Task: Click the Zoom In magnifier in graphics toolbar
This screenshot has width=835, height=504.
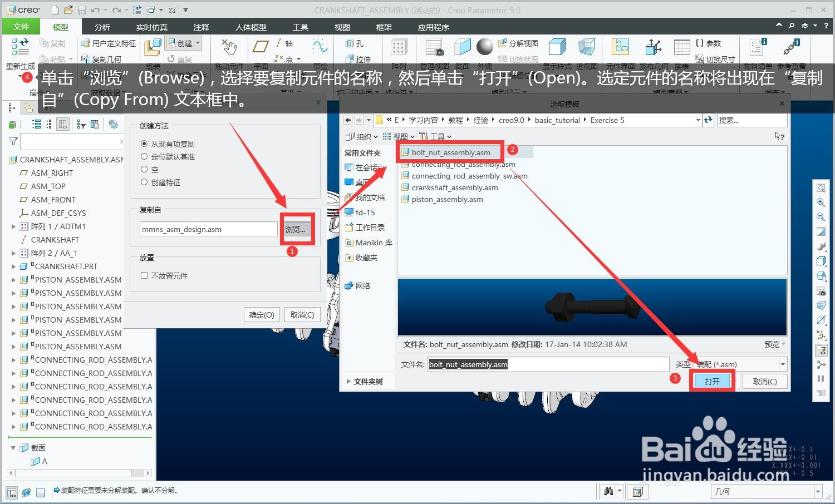Action: point(821,202)
